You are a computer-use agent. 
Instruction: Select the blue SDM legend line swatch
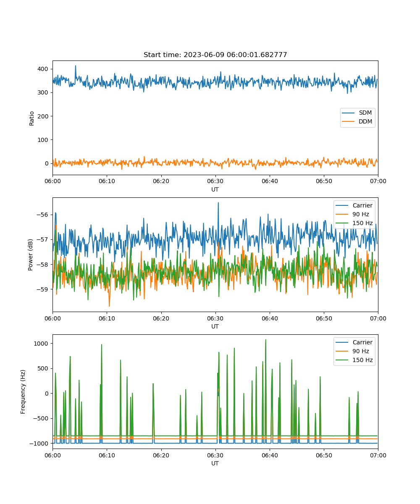(349, 113)
